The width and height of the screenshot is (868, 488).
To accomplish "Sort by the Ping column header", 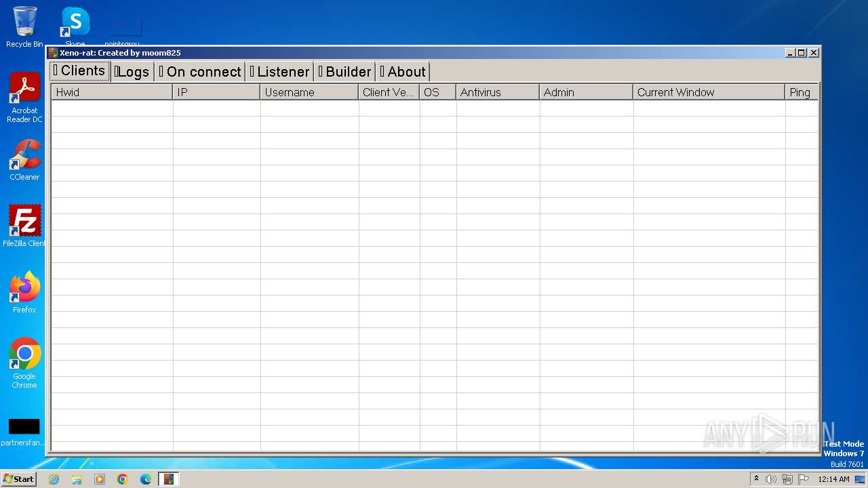I will [802, 92].
